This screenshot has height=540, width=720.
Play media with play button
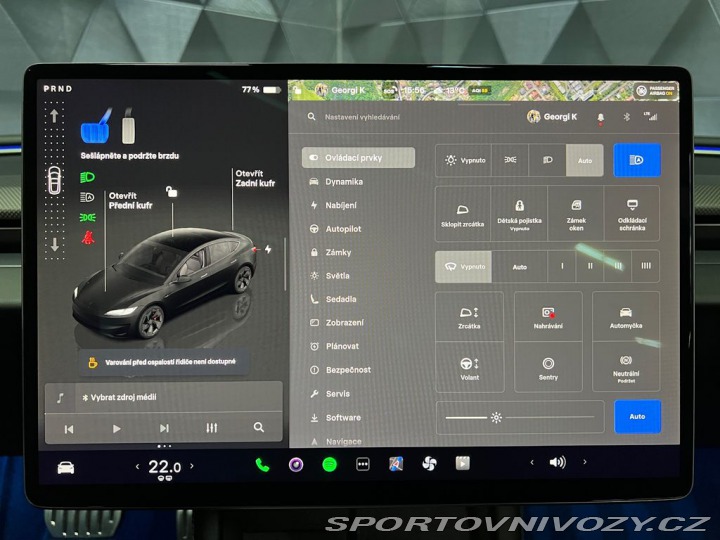click(x=117, y=428)
